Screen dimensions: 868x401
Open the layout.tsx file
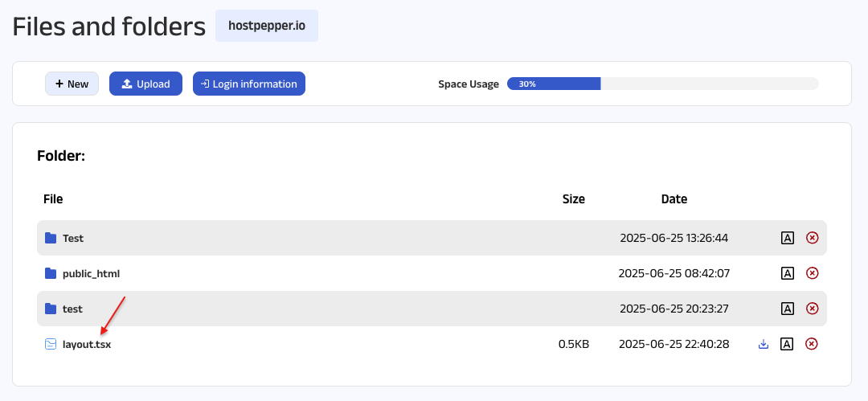87,344
